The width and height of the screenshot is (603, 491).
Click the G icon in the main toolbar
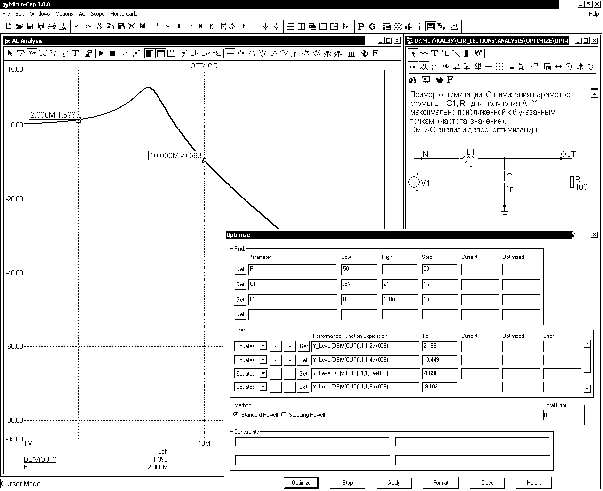[x=372, y=26]
